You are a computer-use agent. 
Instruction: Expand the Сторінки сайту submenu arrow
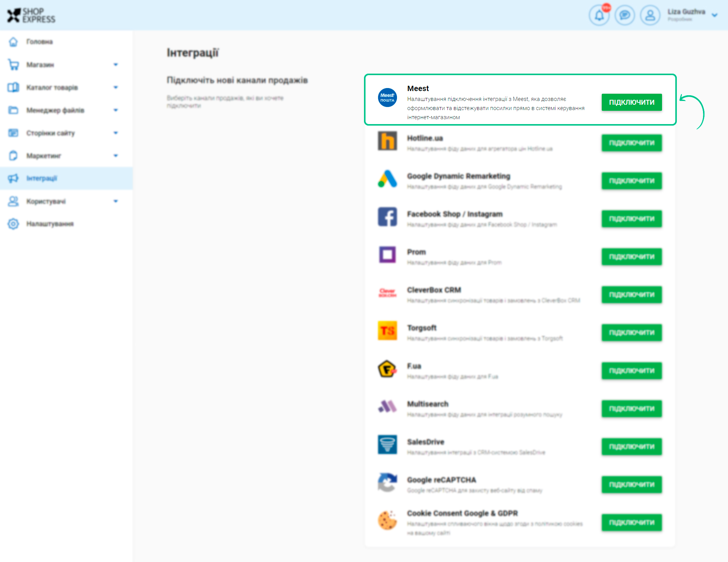click(116, 133)
